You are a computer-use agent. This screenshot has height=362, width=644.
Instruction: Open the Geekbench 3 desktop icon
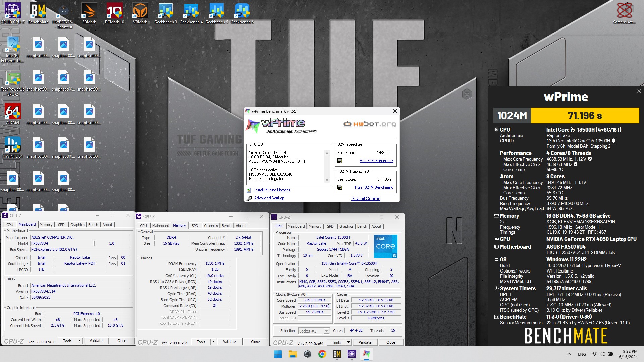click(x=166, y=13)
